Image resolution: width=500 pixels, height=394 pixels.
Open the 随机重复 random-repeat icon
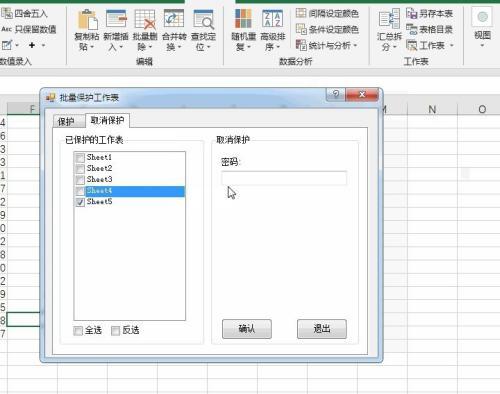[x=243, y=19]
